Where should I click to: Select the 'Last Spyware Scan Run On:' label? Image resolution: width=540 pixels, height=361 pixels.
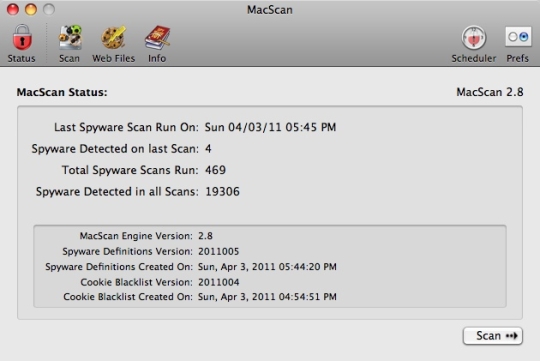(126, 127)
